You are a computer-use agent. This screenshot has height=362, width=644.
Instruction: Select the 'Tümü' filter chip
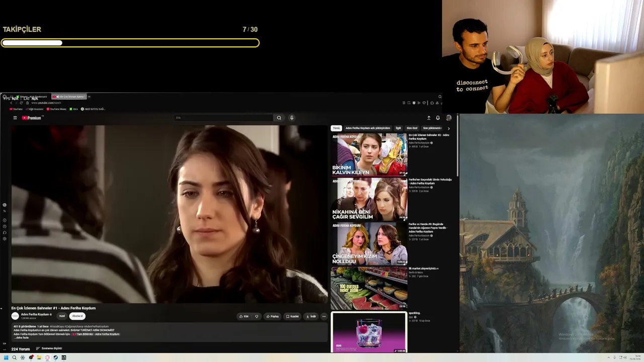(x=336, y=128)
